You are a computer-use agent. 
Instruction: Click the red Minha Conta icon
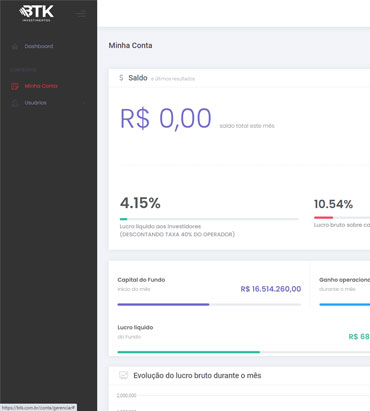15,86
